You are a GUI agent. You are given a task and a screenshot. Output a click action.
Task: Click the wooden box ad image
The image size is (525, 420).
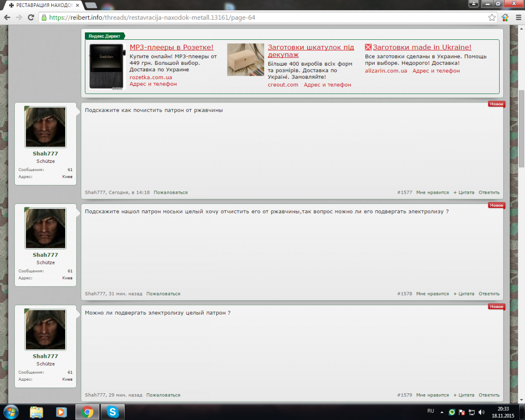245,59
